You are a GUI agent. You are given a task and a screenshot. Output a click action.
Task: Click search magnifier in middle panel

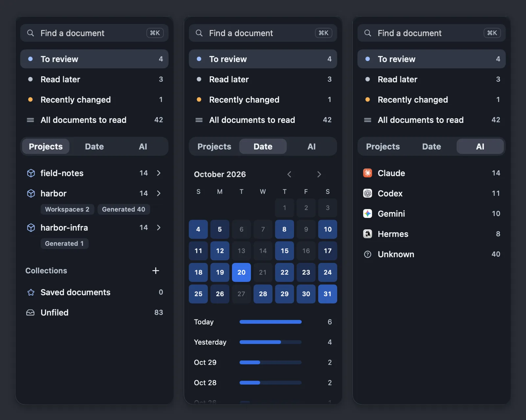pyautogui.click(x=199, y=33)
